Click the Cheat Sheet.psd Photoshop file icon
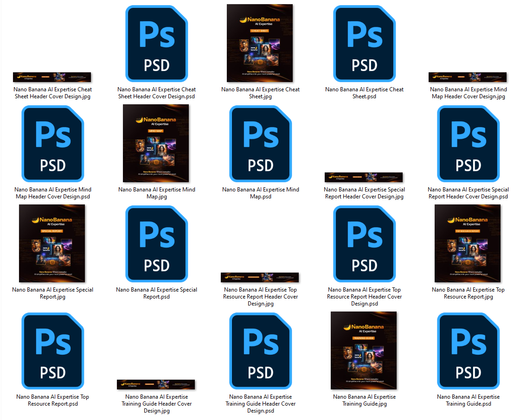Image resolution: width=520 pixels, height=420 pixels. point(364,44)
